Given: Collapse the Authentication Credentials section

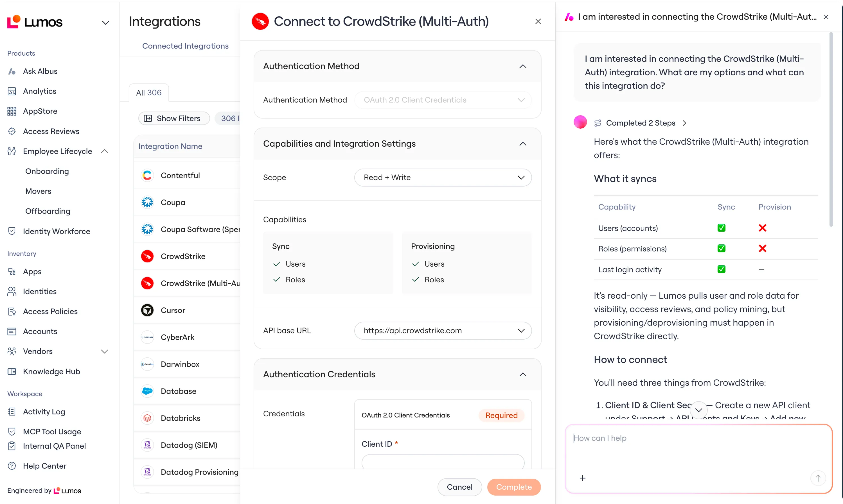Looking at the screenshot, I should (x=523, y=374).
